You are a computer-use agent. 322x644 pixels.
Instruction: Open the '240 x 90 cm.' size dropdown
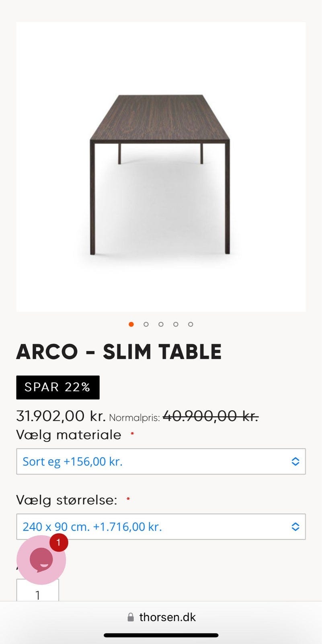[153, 526]
